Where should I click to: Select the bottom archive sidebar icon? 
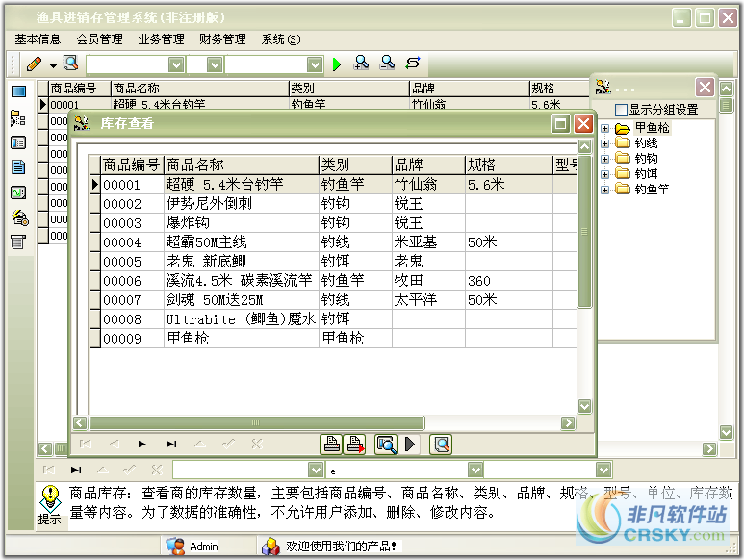[x=18, y=242]
